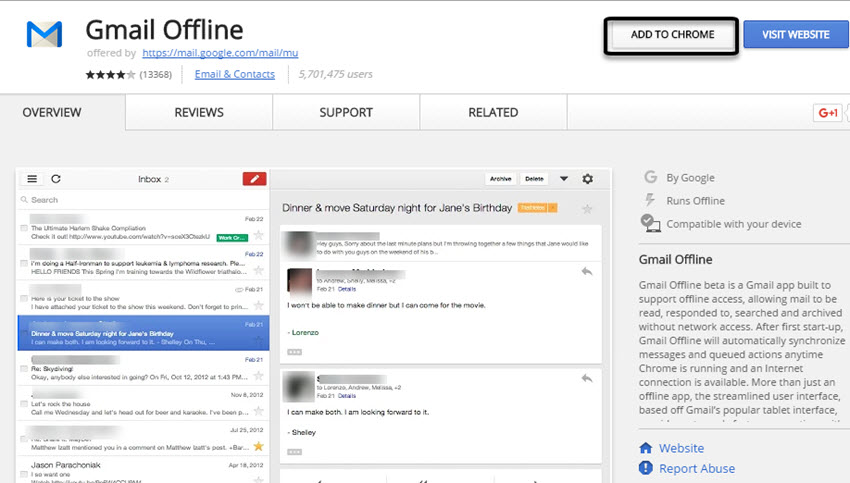Click the exclamation icon by Report Abuse
This screenshot has height=483, width=850.
click(646, 467)
